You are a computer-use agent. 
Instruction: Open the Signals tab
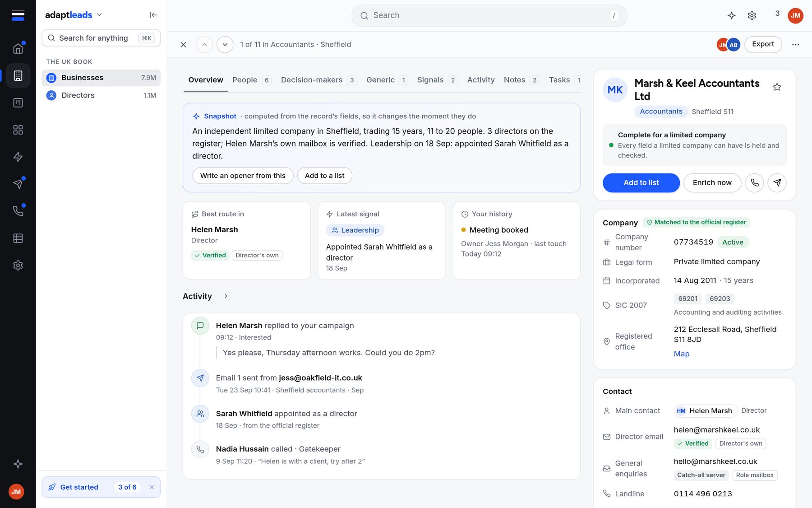tap(437, 80)
